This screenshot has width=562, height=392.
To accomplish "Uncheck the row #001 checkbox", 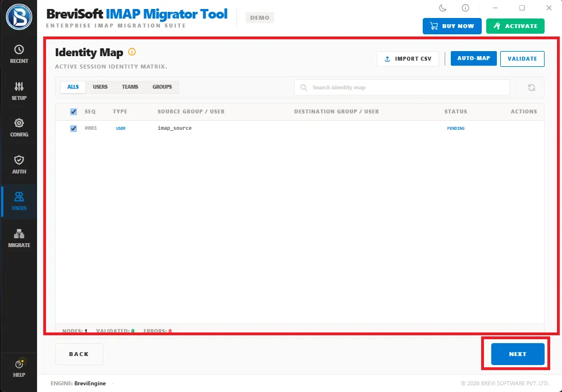I will (x=74, y=128).
